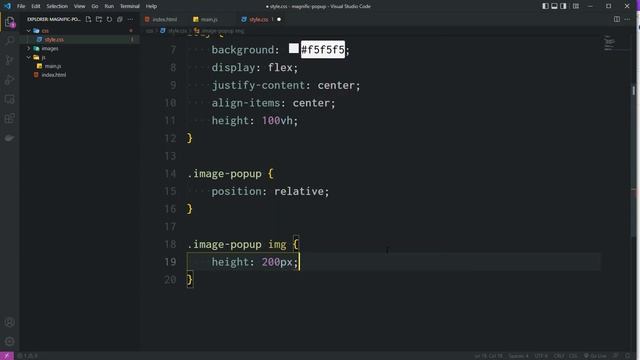Open index.html from Explorer tree
This screenshot has height=360, width=640.
click(x=80, y=75)
